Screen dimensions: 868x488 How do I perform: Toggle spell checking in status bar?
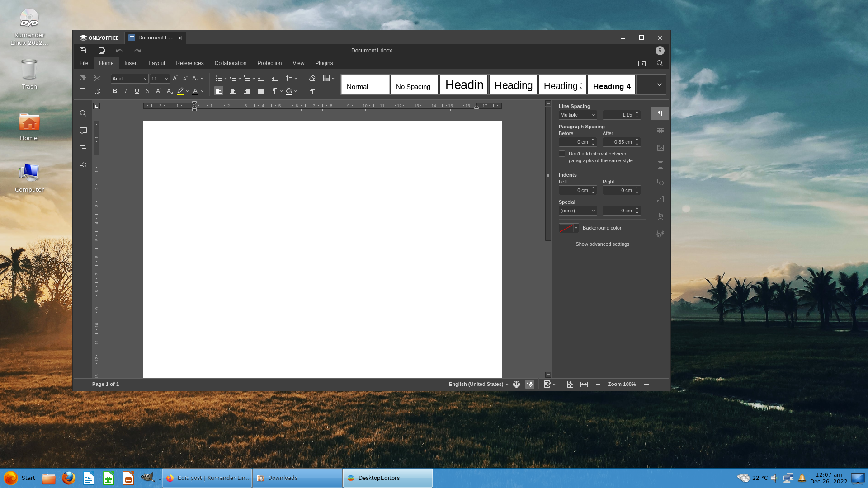530,384
